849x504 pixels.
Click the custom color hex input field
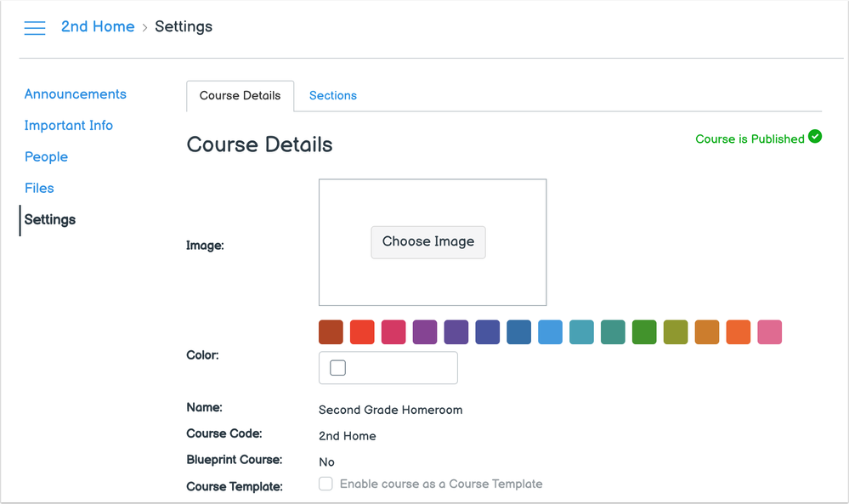coord(388,368)
